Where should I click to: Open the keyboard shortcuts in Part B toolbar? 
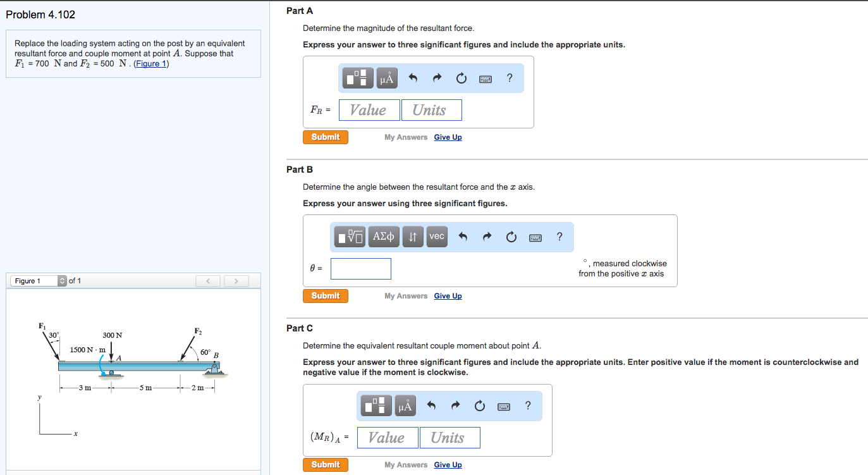[535, 237]
